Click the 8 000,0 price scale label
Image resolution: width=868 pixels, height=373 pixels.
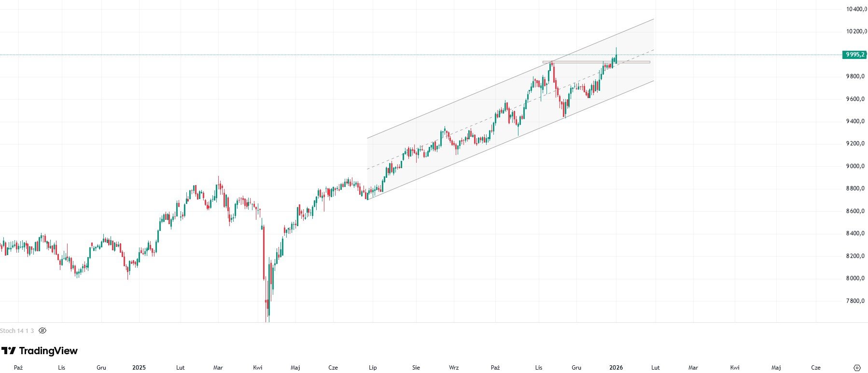click(855, 278)
